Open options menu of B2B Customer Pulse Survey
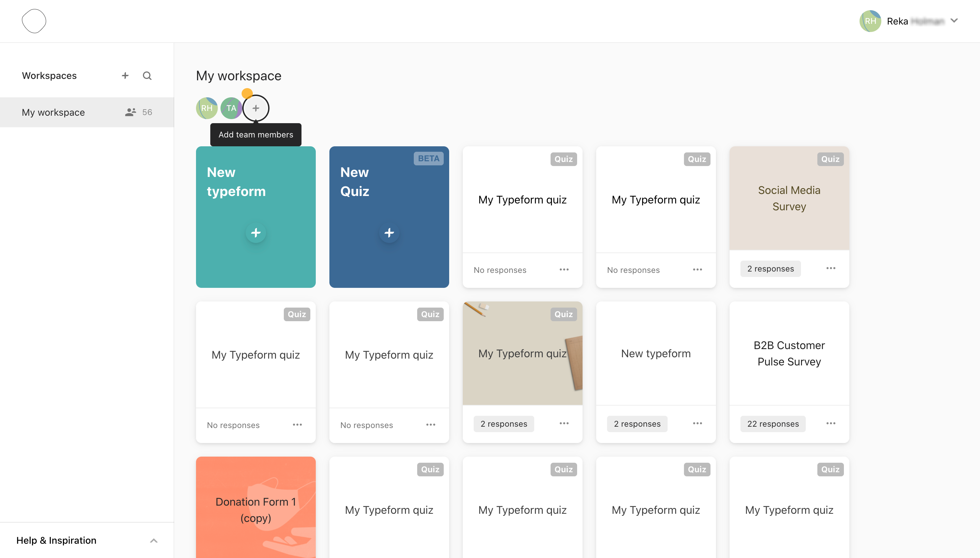The height and width of the screenshot is (558, 980). click(x=831, y=424)
